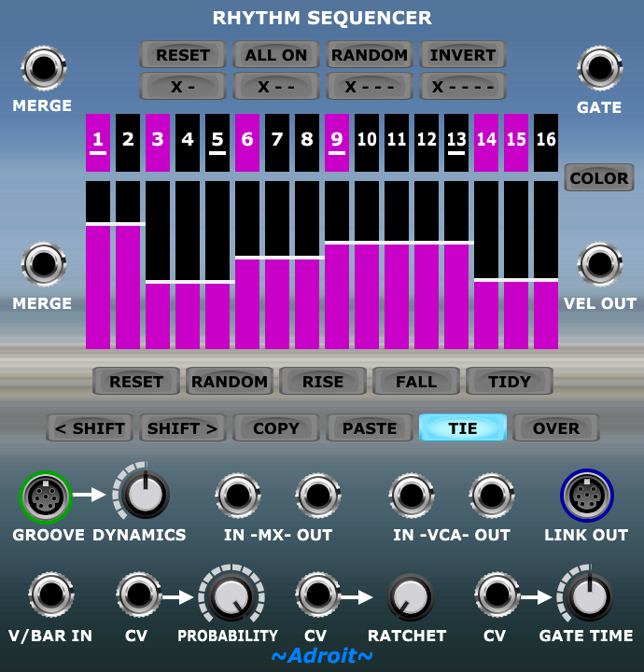Click the VCA IN jack
644x672 pixels.
[412, 496]
